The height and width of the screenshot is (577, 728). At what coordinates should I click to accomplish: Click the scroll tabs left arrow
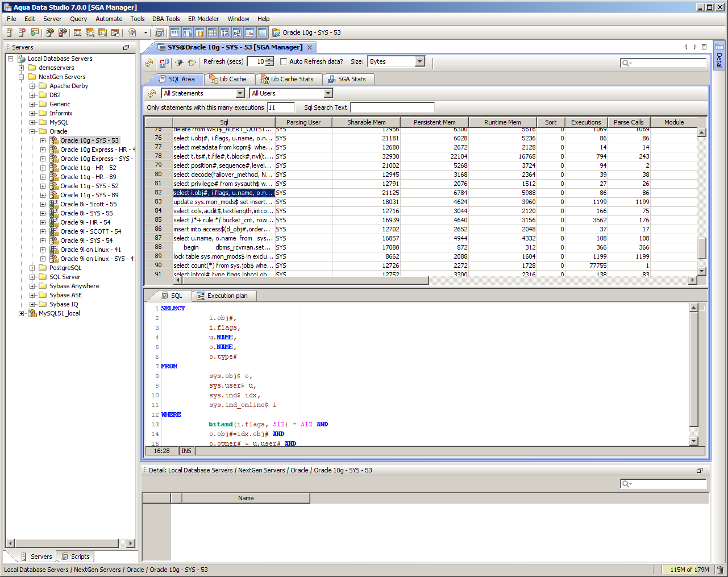[x=686, y=47]
